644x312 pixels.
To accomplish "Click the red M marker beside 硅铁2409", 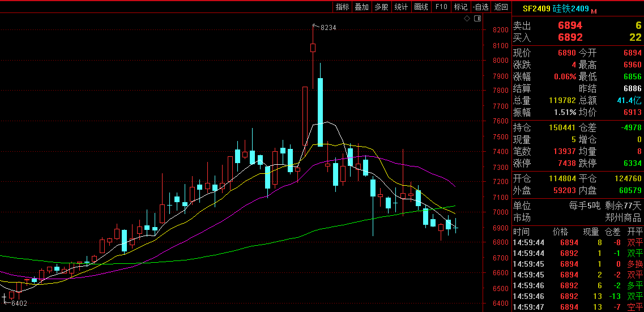I will (594, 11).
